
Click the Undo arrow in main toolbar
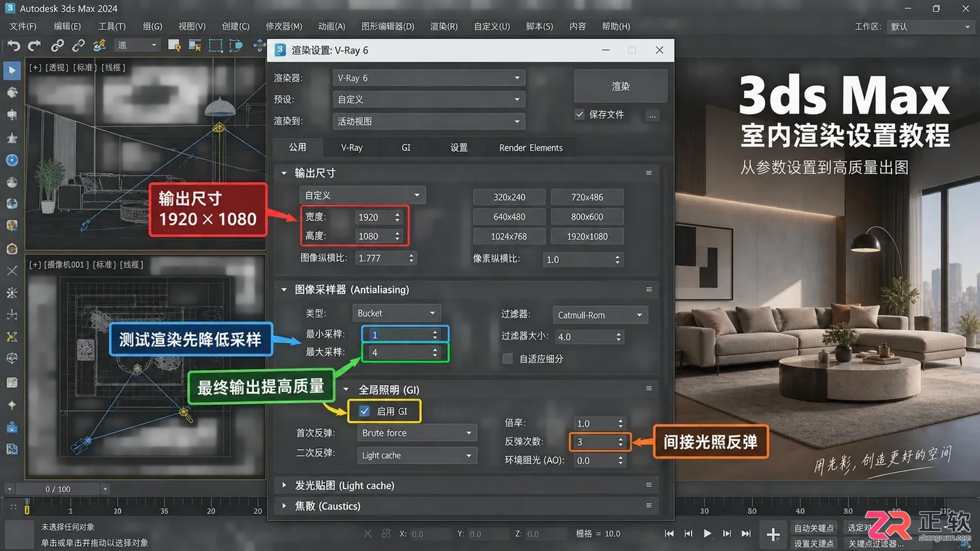pos(13,46)
